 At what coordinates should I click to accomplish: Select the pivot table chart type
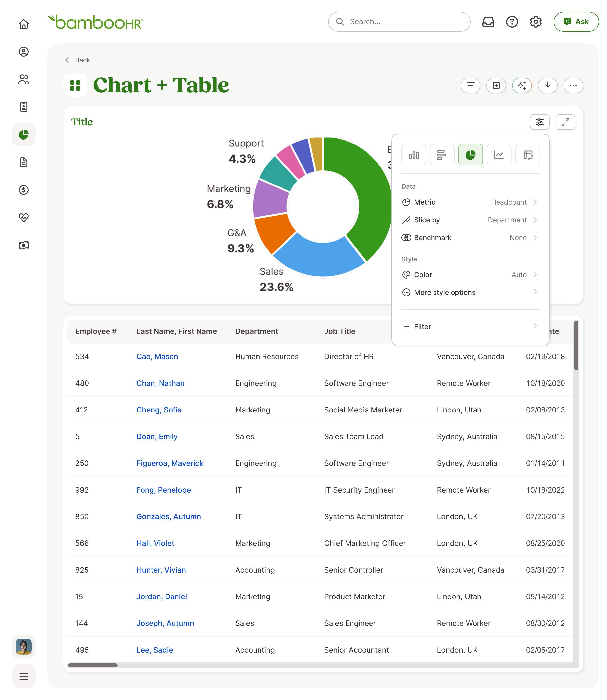pyautogui.click(x=527, y=155)
